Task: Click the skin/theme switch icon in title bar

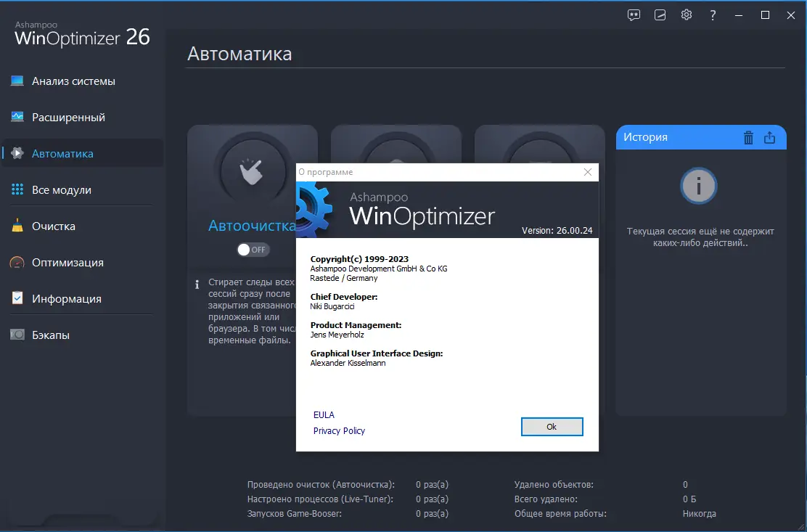Action: point(660,15)
